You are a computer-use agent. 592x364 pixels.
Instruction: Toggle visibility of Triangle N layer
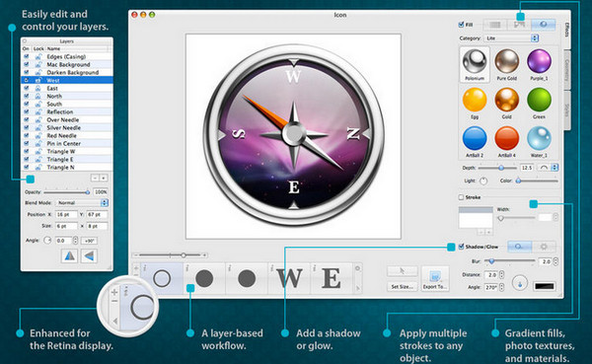(26, 167)
